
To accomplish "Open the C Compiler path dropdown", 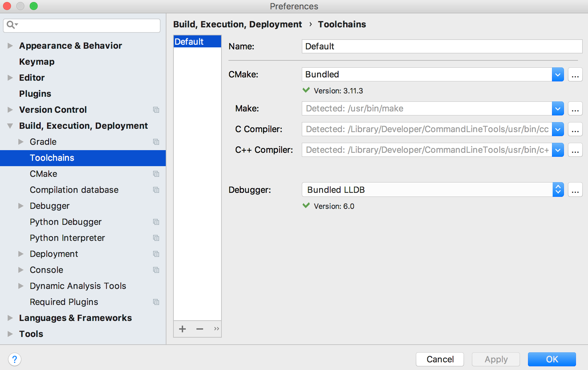I will 558,129.
